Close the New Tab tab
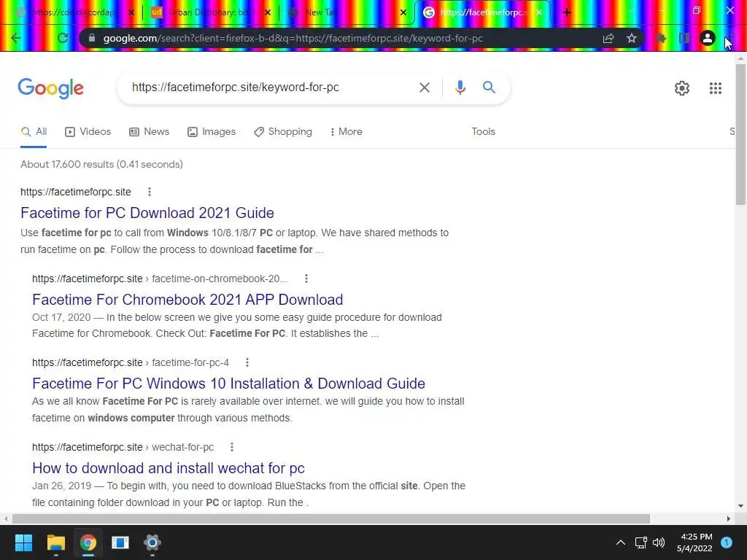This screenshot has width=747, height=560. click(403, 12)
